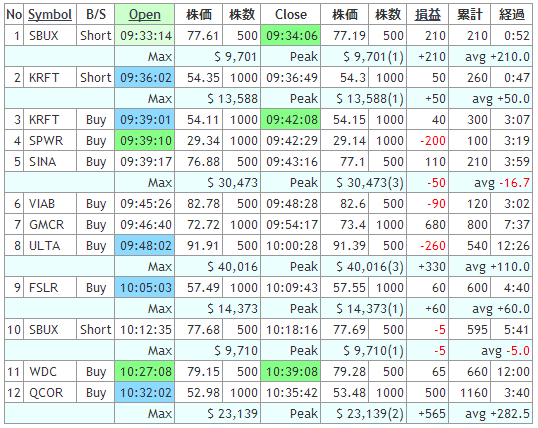Click the $ 23,139(2) Peak value

370,414
